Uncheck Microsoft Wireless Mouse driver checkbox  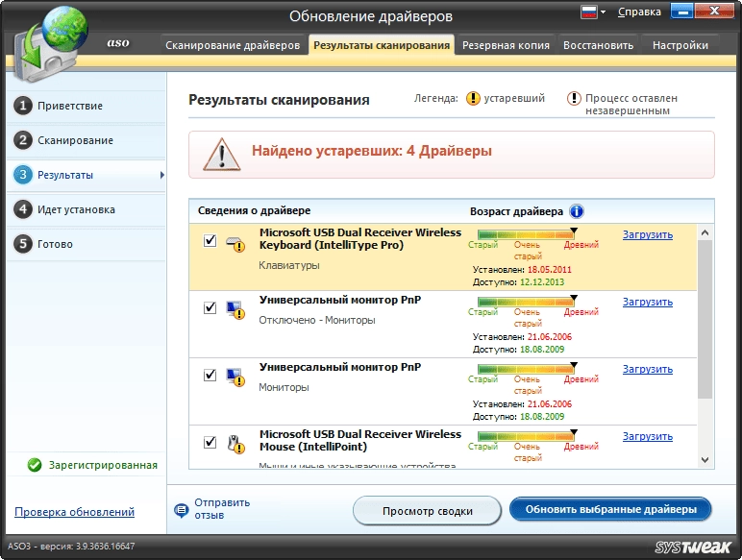click(210, 442)
